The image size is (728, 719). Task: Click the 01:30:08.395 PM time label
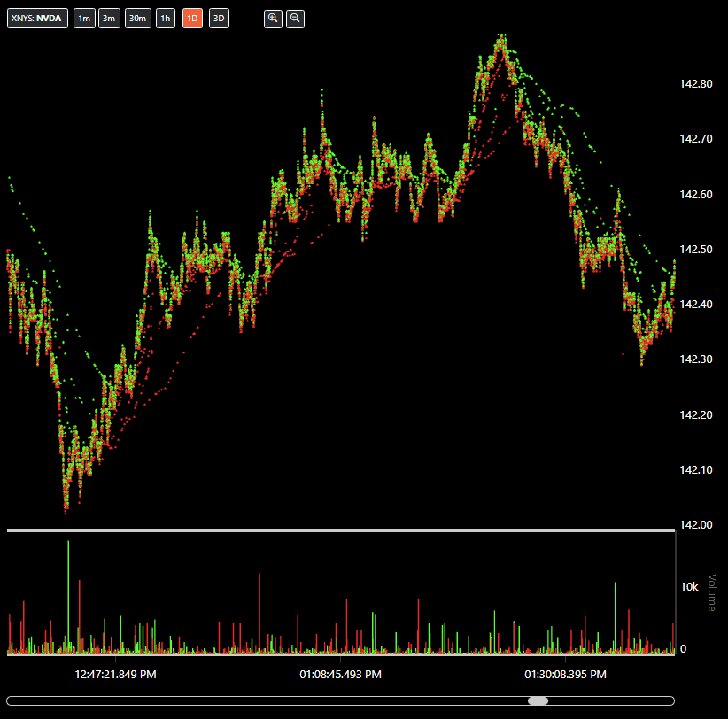point(566,675)
